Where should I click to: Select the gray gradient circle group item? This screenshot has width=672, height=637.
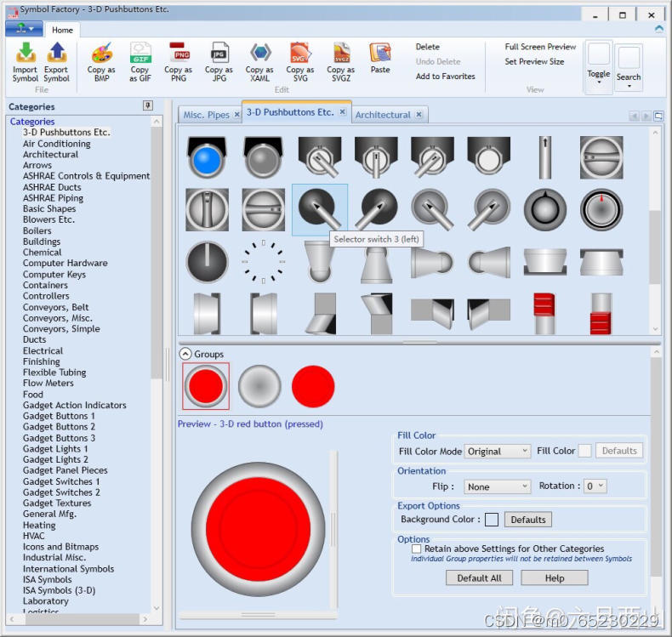click(259, 386)
